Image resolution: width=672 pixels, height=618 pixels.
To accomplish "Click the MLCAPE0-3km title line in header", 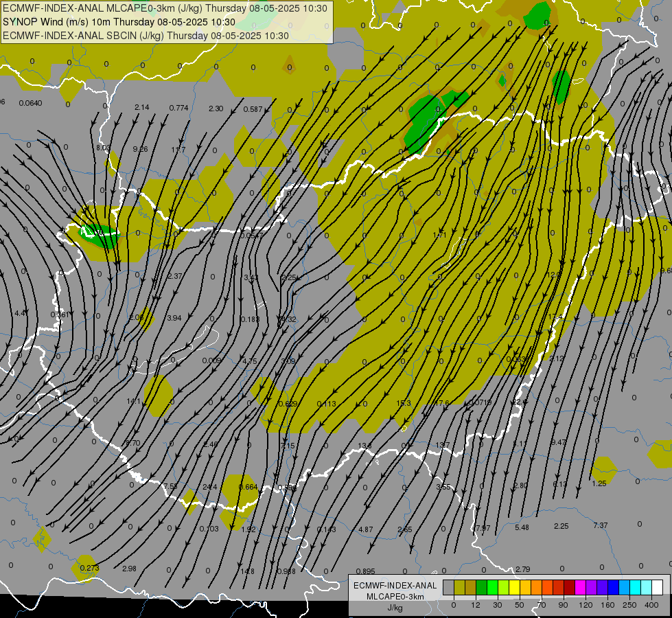I will (165, 8).
